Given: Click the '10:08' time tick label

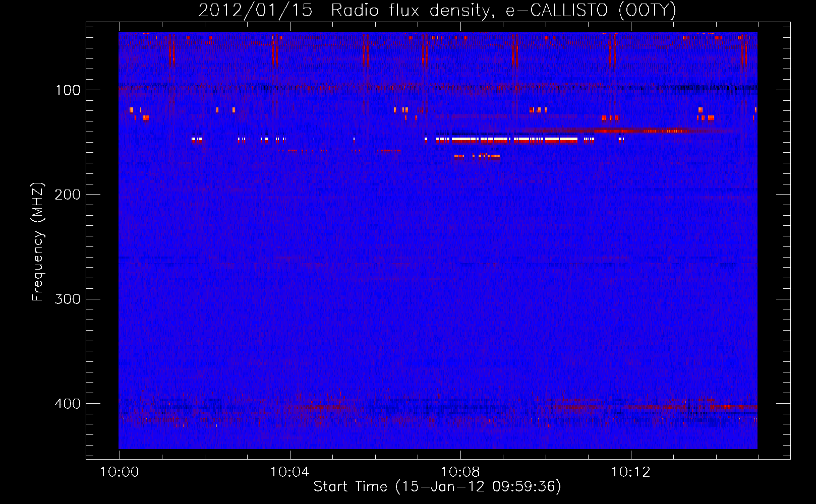Looking at the screenshot, I should coord(460,472).
